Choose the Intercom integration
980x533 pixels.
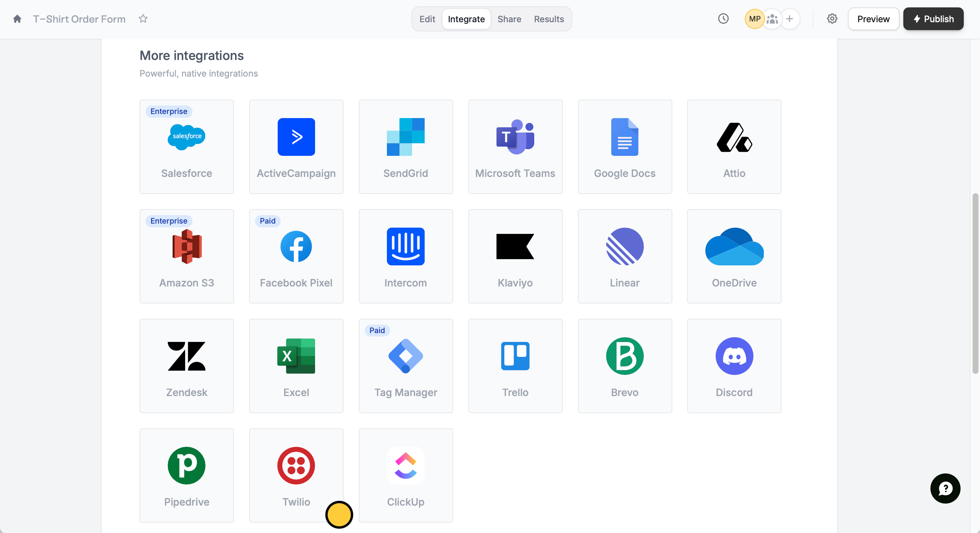click(x=405, y=256)
